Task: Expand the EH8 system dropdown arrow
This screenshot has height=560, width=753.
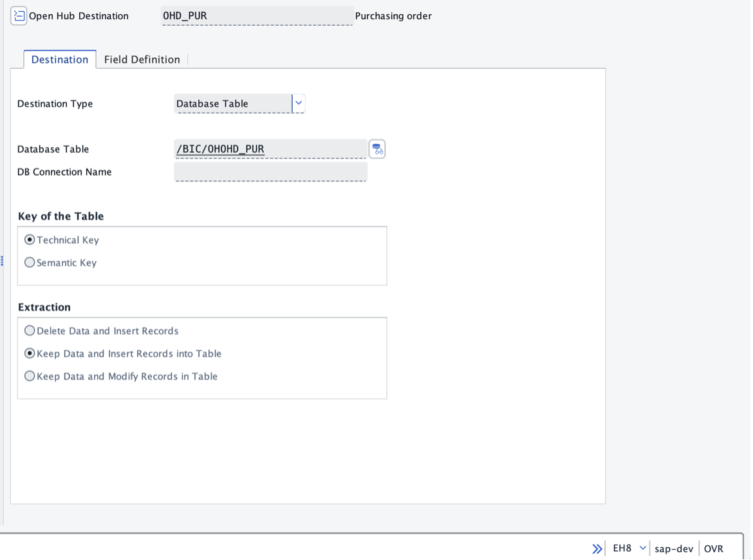Action: (x=642, y=548)
